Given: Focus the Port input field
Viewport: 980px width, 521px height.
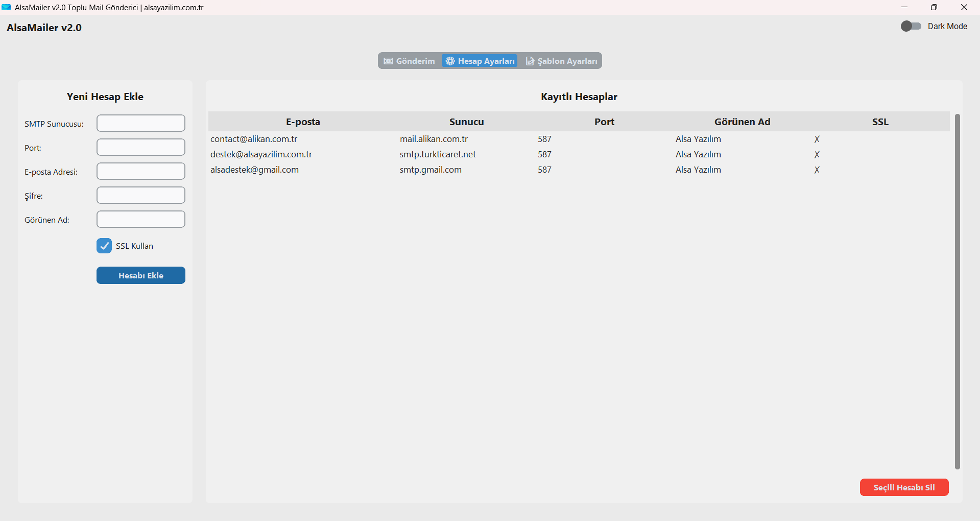Looking at the screenshot, I should coord(141,147).
